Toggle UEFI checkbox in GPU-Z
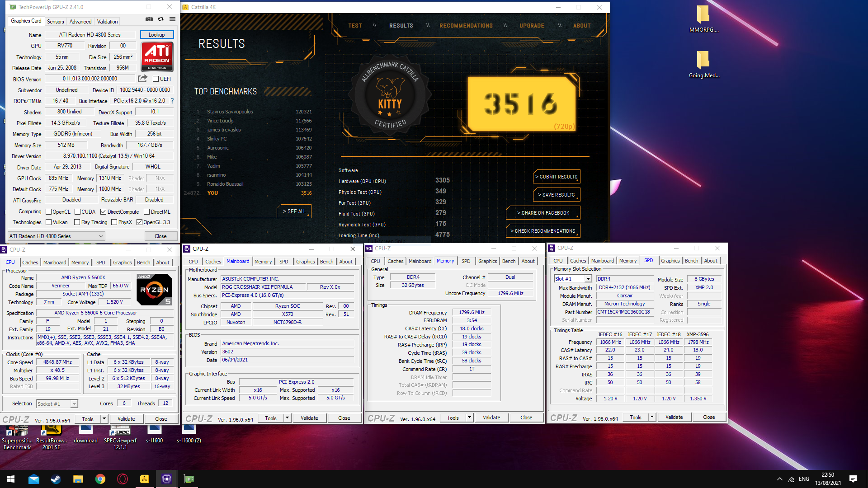868x488 pixels. (156, 79)
